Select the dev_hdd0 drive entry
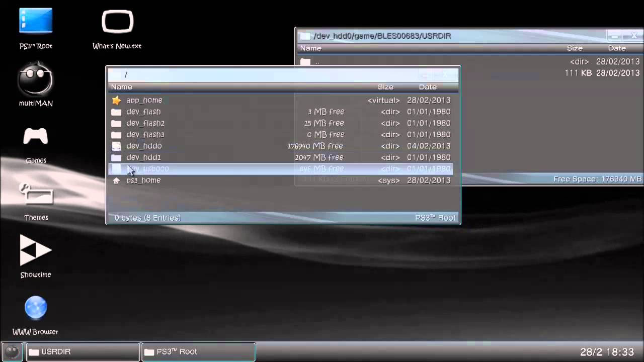Viewport: 644px width, 362px height. [x=144, y=146]
